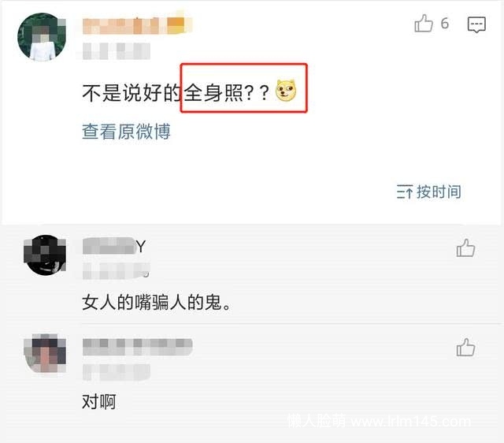Tap the blurred timestamp under the top username

pos(117,51)
